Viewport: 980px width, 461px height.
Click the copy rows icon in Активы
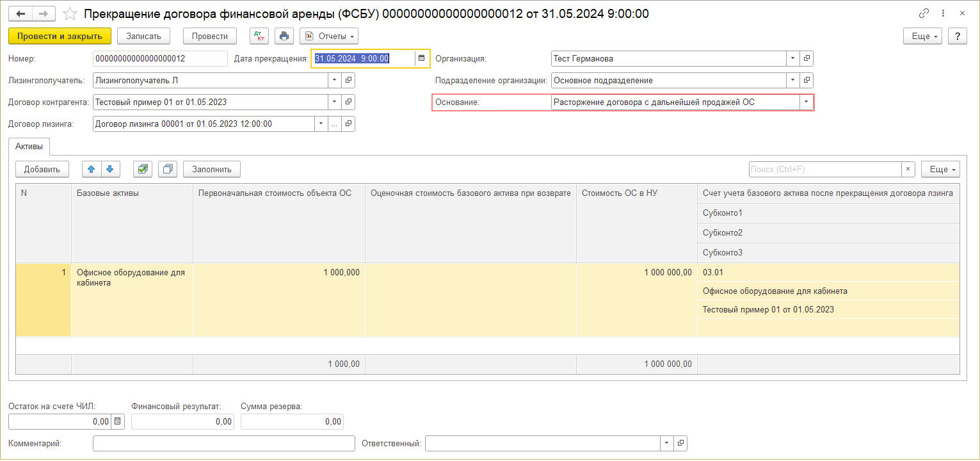coord(168,169)
